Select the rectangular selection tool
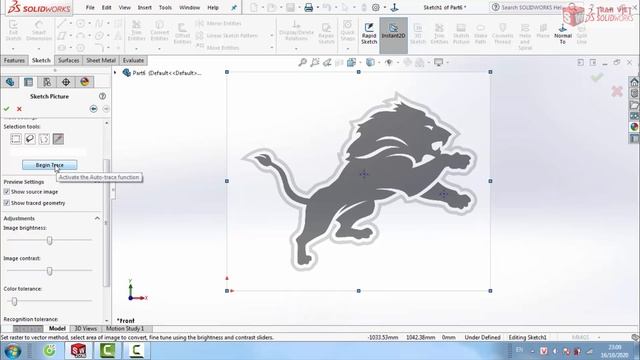640x360 pixels. 16,139
